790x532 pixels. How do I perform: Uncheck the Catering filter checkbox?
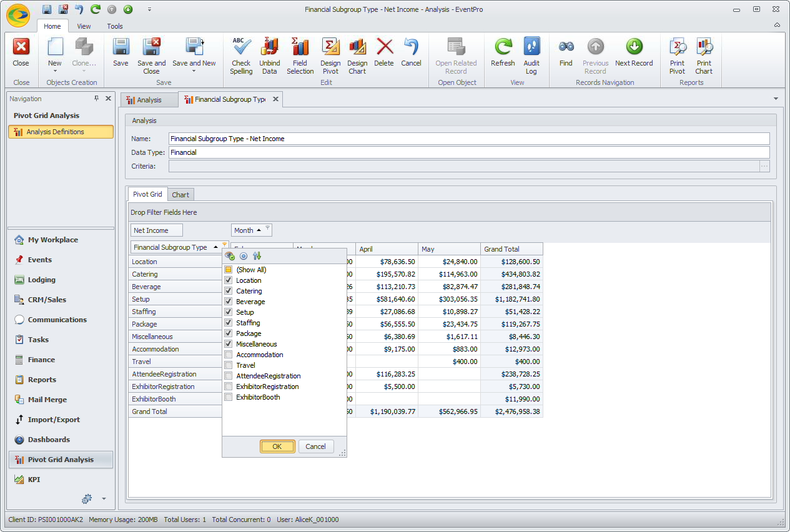pos(229,291)
